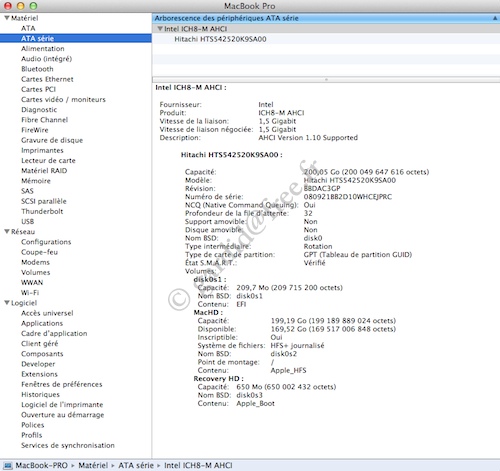Open Cartes vidéo / moniteurs

tap(63, 99)
